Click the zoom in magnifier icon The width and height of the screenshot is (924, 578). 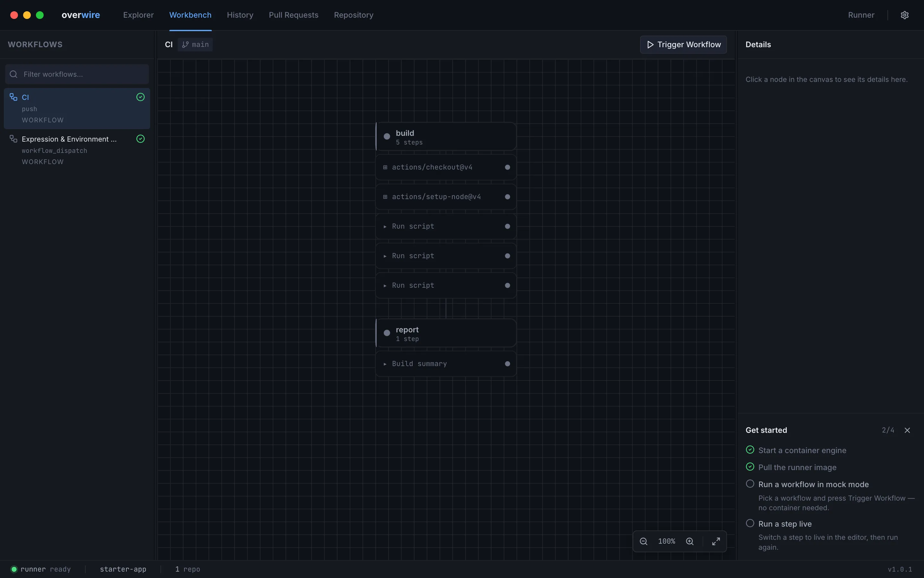coord(689,541)
